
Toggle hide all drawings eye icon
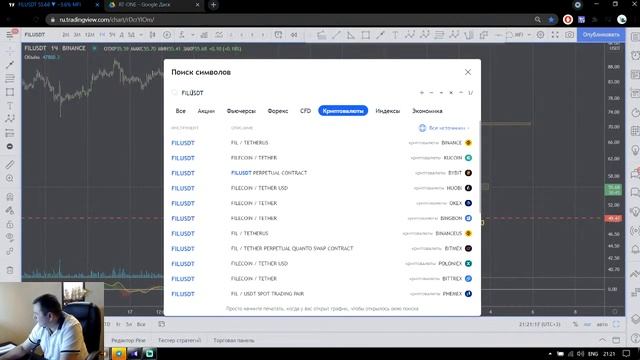(x=10, y=237)
